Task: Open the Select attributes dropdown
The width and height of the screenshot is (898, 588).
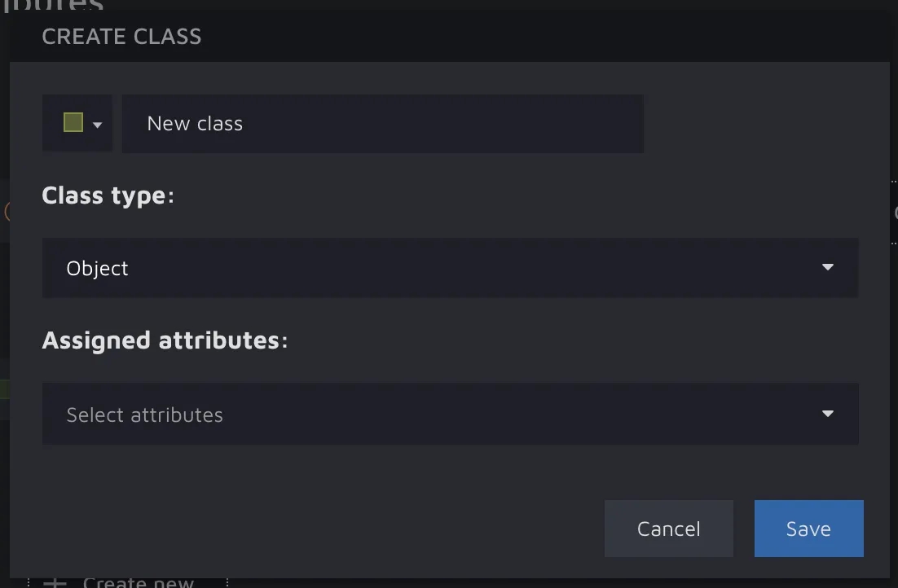Action: tap(450, 415)
